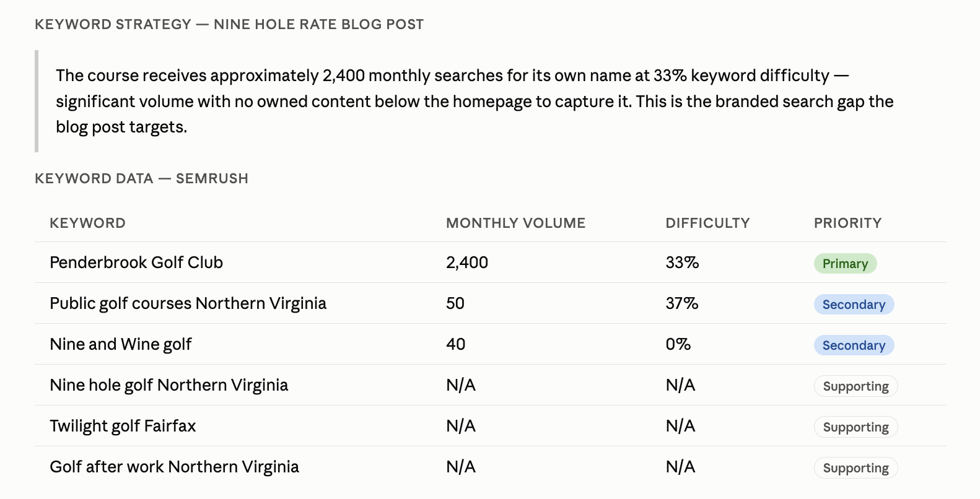Click the Twilight golf Fairfax keyword
This screenshot has height=499, width=980.
click(123, 426)
